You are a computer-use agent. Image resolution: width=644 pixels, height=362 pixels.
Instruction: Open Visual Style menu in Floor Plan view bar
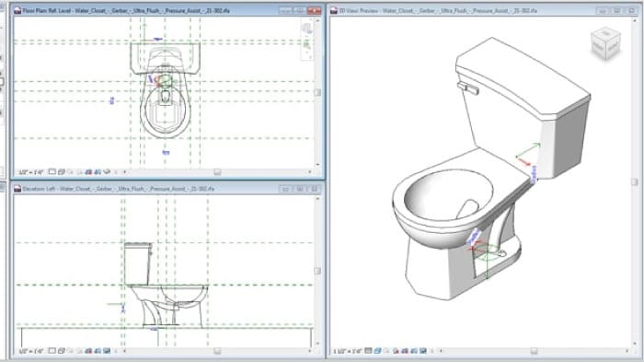[x=62, y=171]
